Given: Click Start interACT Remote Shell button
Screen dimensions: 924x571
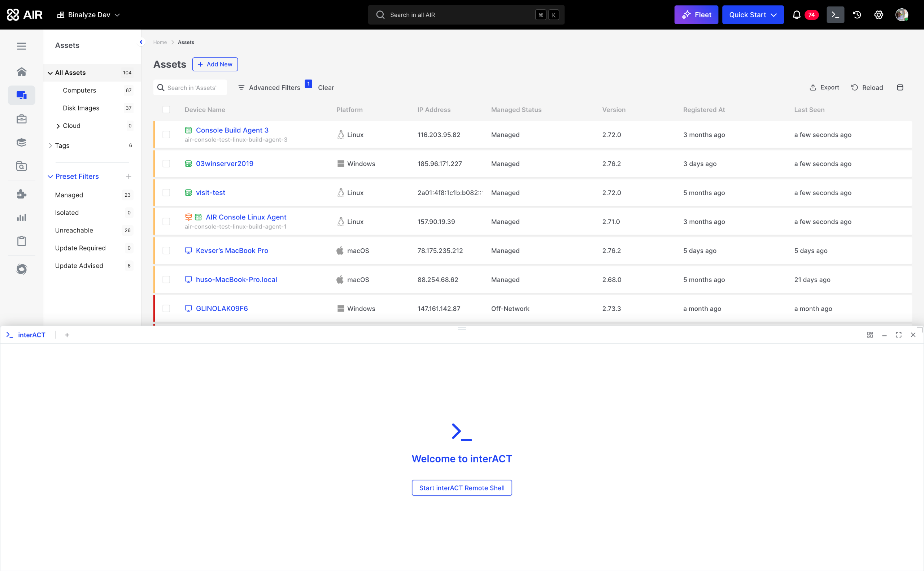Looking at the screenshot, I should tap(461, 488).
